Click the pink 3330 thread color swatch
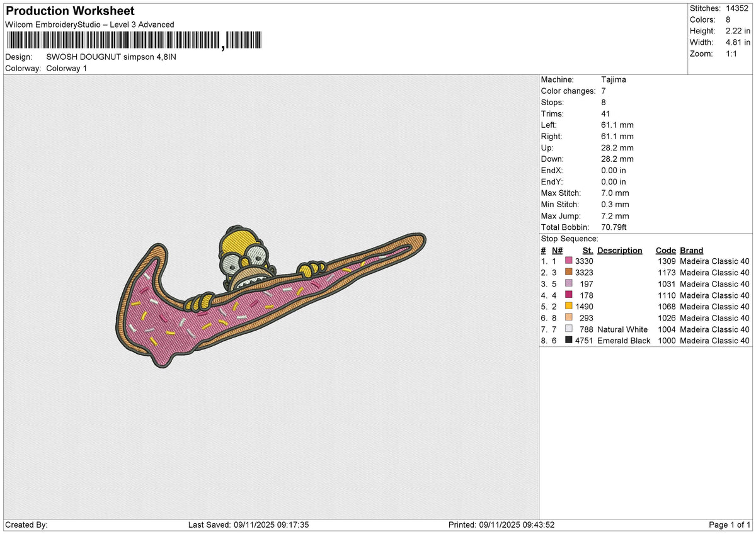 pyautogui.click(x=569, y=261)
